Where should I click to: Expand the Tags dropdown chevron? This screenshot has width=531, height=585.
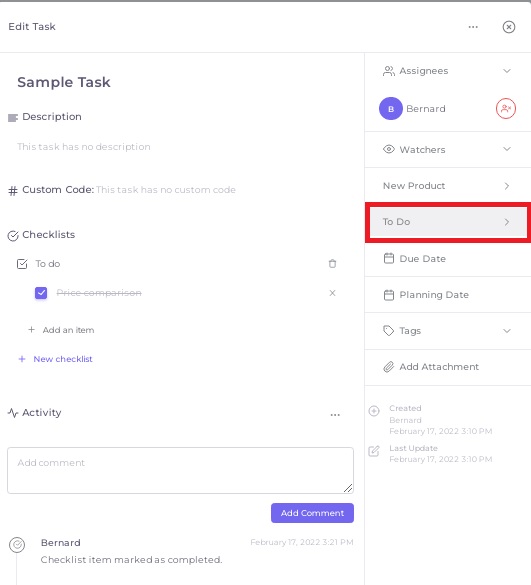click(x=506, y=331)
